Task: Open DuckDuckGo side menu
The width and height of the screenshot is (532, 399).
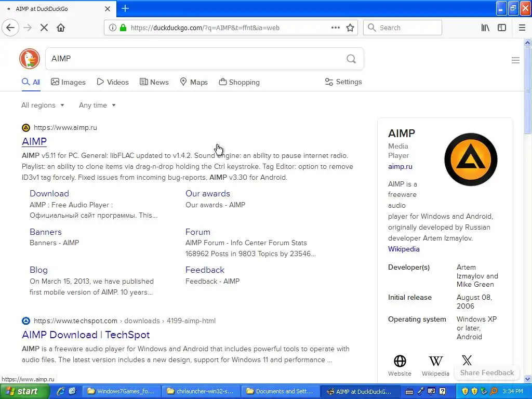Action: click(x=515, y=60)
